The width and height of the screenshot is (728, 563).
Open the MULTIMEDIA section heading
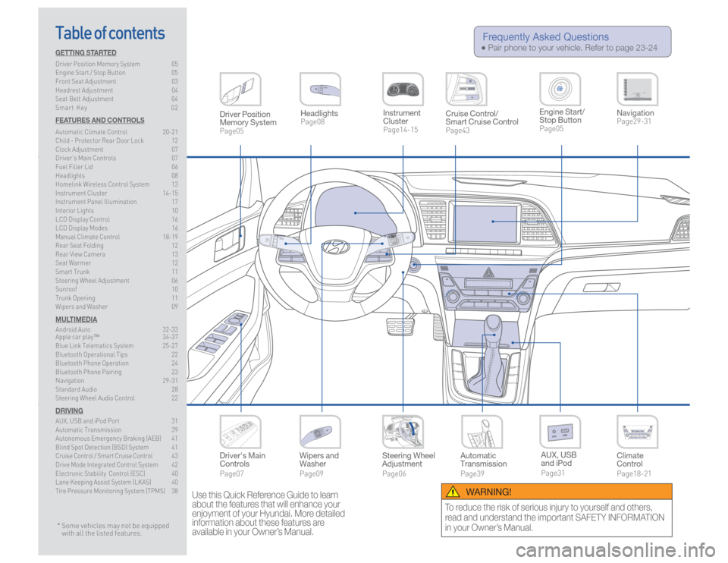click(x=76, y=319)
